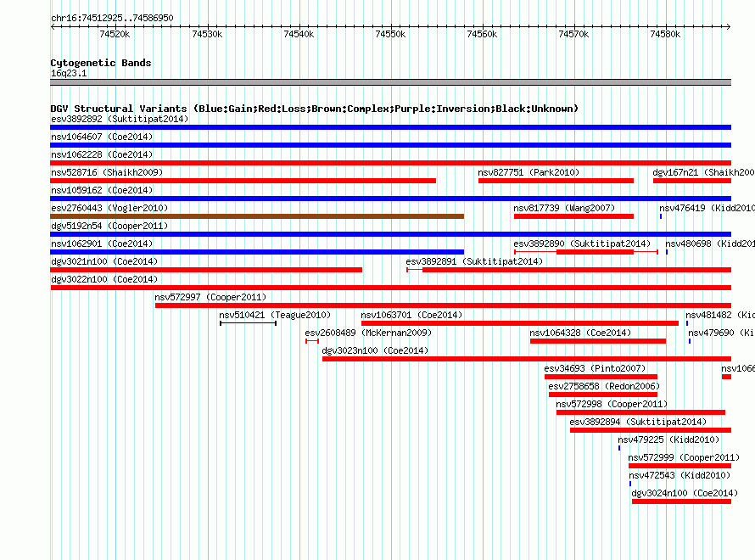The image size is (755, 560).
Task: Open nsv1062228 (Coe2014) variant label
Action: click(102, 154)
